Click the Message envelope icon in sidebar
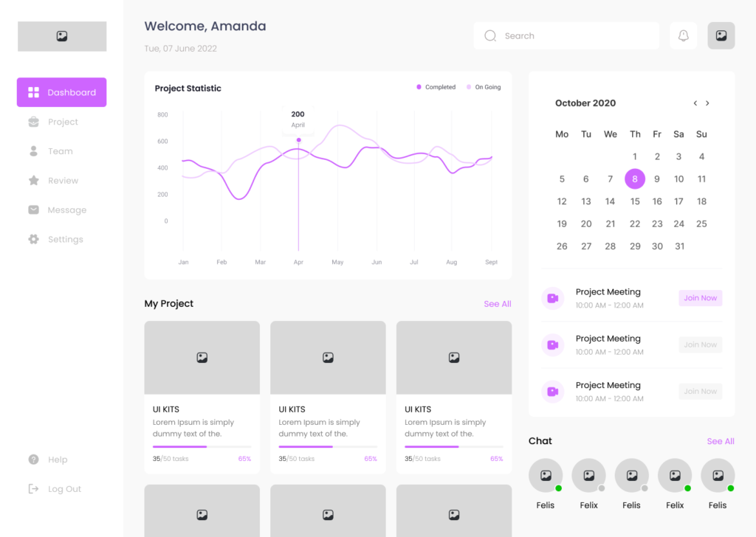Screen dimensions: 756x537 pyautogui.click(x=33, y=210)
